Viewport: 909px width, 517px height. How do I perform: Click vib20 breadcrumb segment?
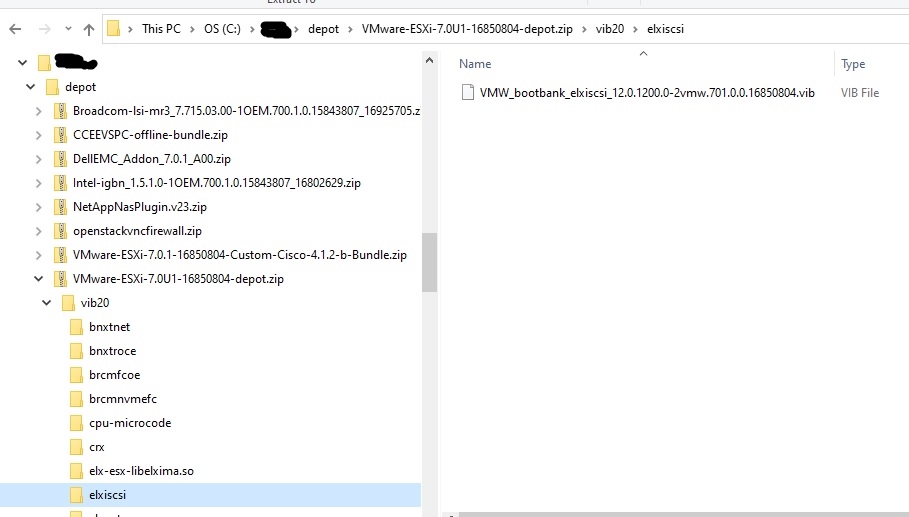[x=610, y=29]
